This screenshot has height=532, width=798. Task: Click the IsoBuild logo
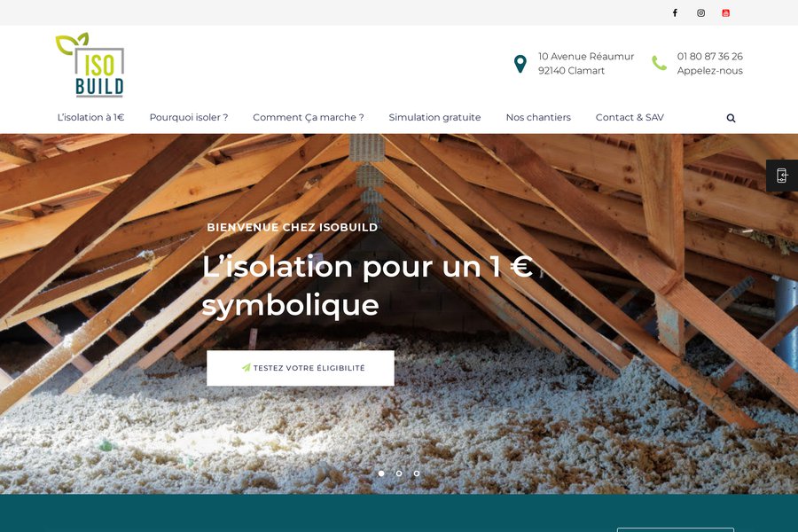[90, 65]
